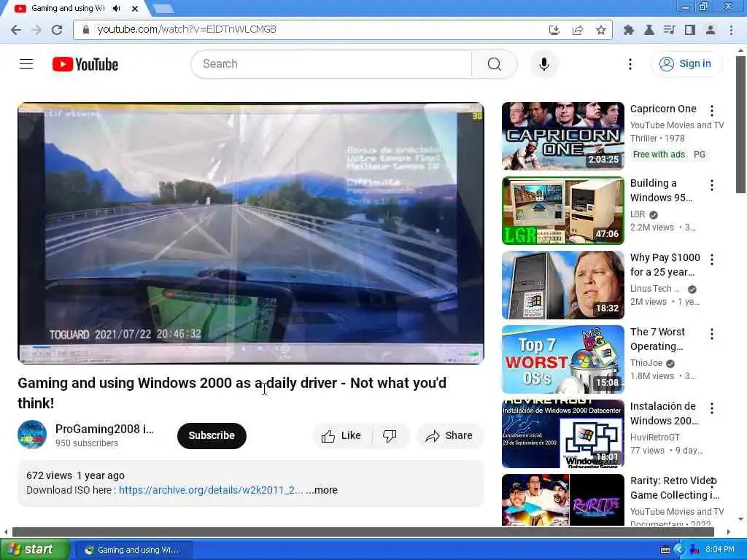Open Rarity: Retro Video Game title
747x560 pixels.
(x=675, y=488)
